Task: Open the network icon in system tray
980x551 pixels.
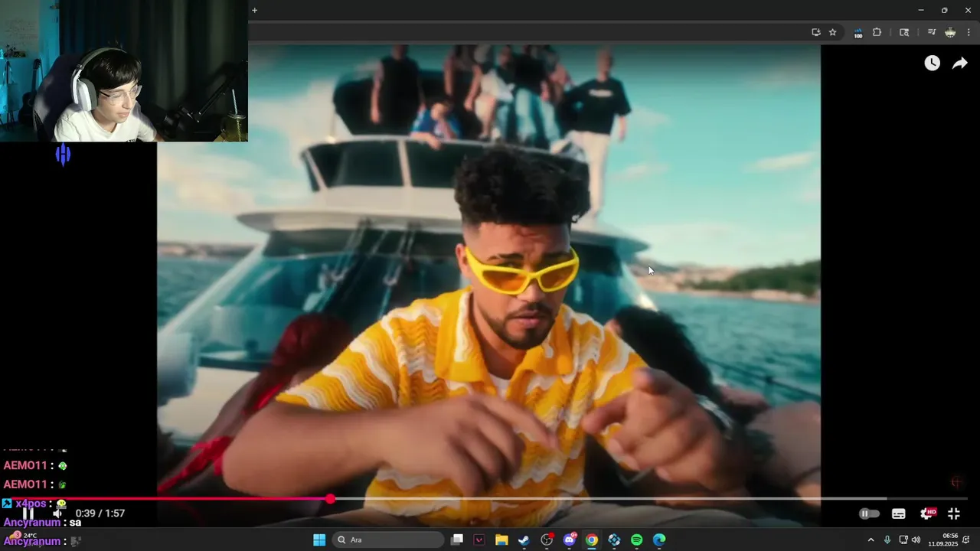Action: (903, 540)
